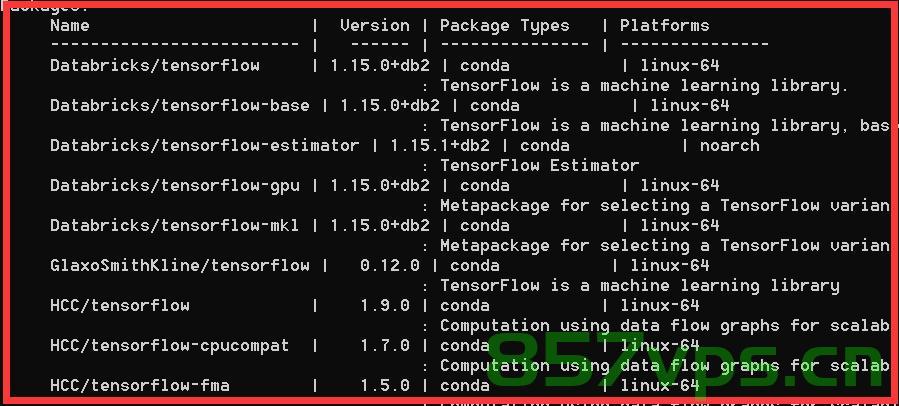The image size is (899, 406).
Task: Click Databricks/tensorflow-mkl package entry
Action: click(x=175, y=225)
